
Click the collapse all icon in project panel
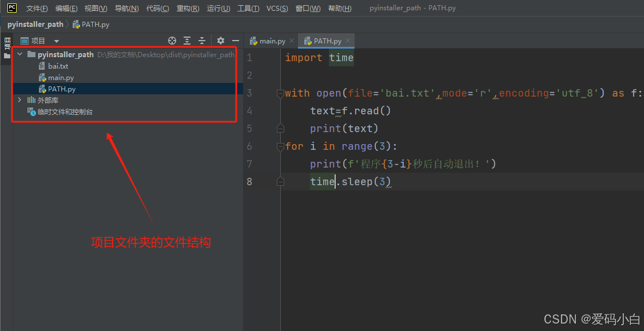tap(202, 41)
